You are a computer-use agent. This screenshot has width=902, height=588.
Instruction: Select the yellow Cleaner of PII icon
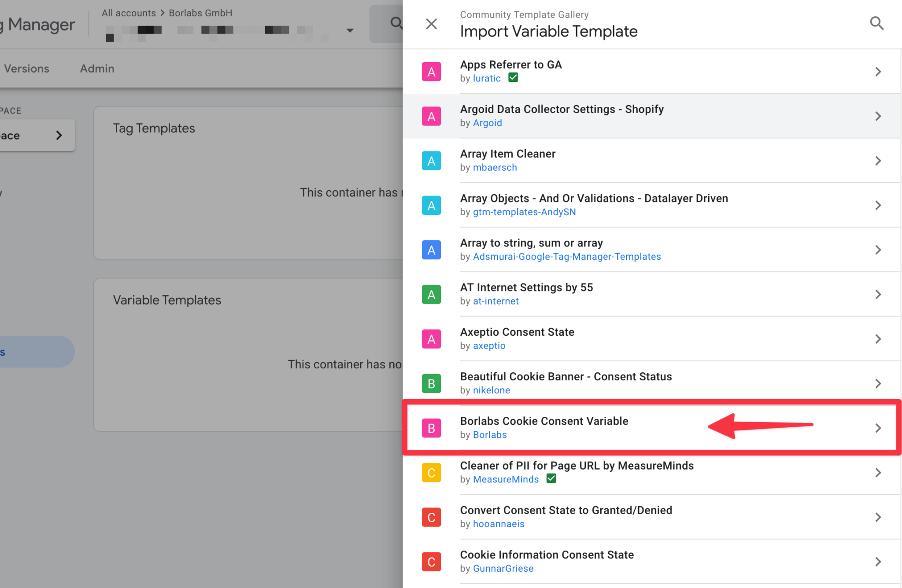pyautogui.click(x=431, y=473)
